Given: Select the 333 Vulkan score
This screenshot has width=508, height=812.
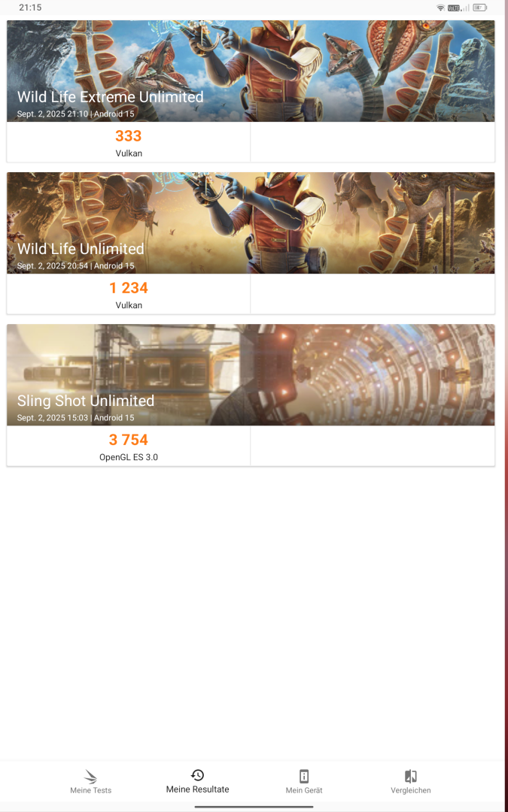Looking at the screenshot, I should (x=129, y=142).
